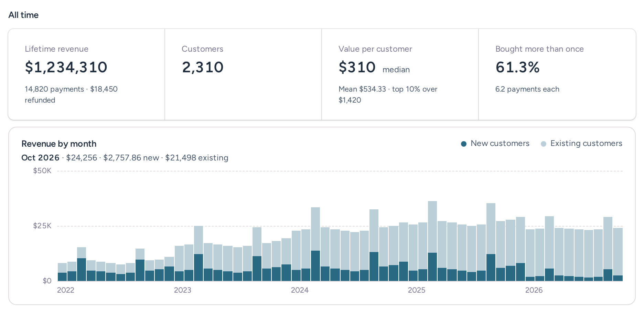Screen dimensions: 644x314
Task: Click the 'Bought more than once' label
Action: (x=539, y=49)
